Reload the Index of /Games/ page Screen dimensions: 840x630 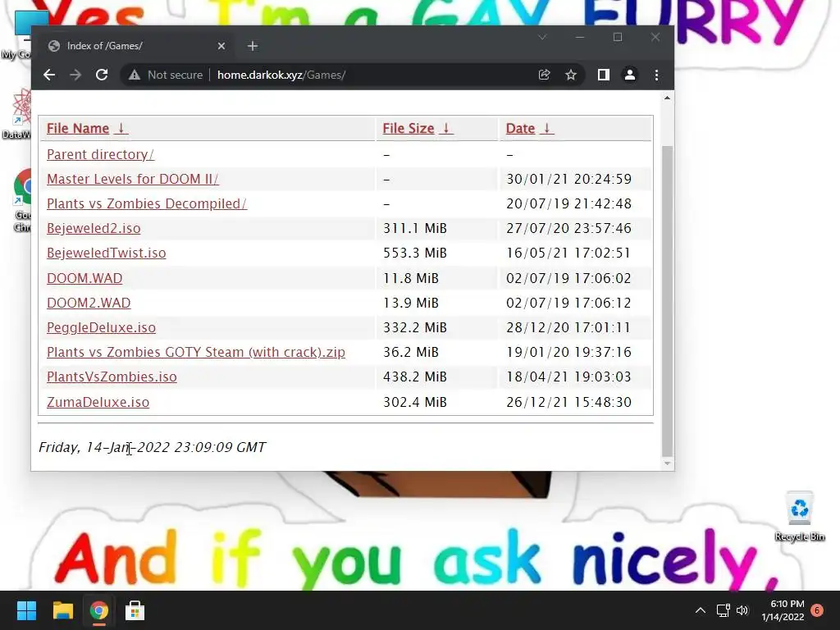click(x=102, y=75)
